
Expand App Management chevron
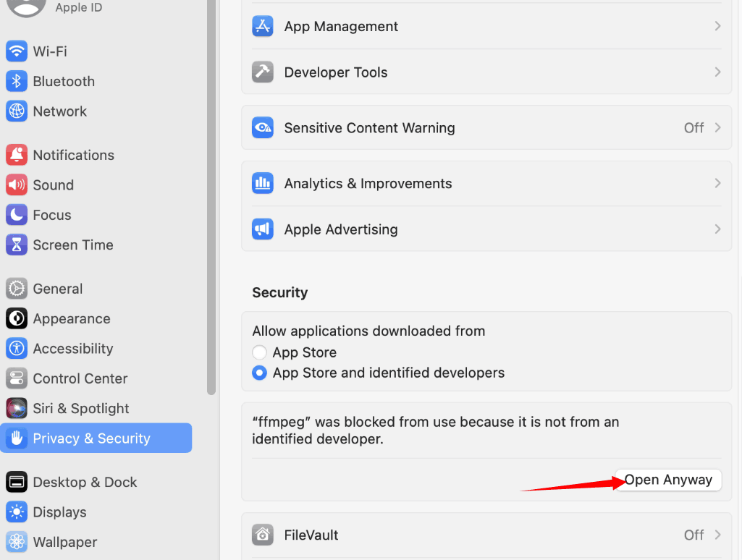[x=717, y=26]
